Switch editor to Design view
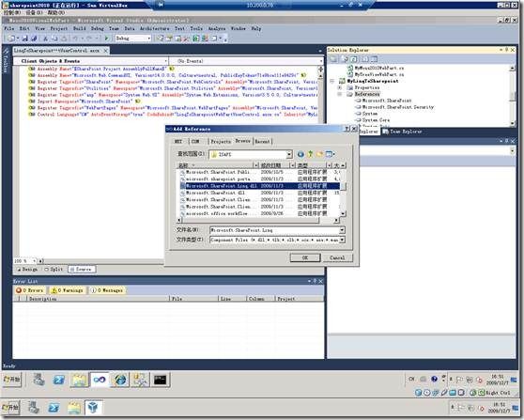524x420 pixels. click(27, 269)
